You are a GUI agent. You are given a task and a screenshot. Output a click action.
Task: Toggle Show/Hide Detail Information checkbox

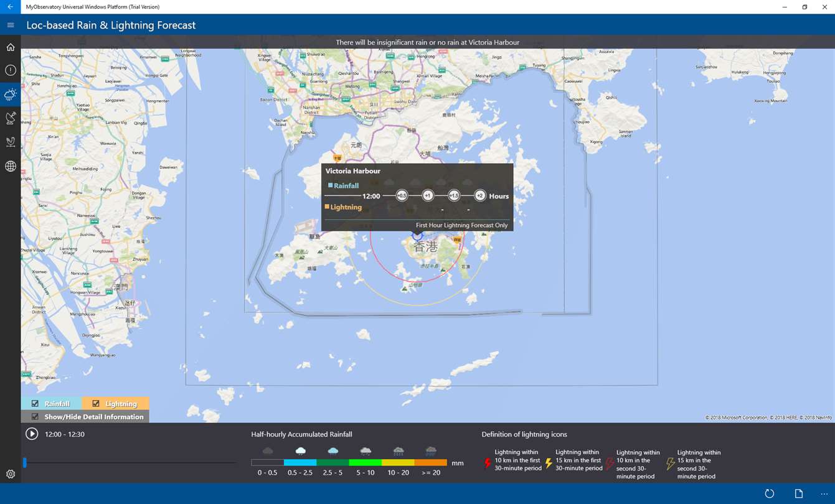pos(35,417)
